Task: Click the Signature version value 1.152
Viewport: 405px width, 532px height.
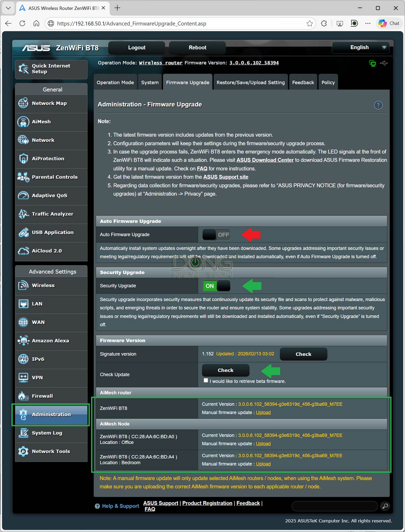Action: 208,354
